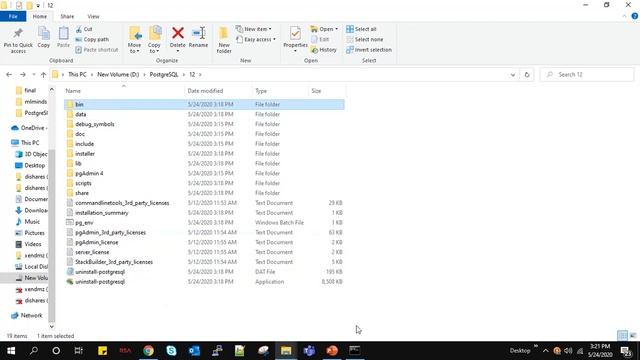Viewport: 640px width, 360px height.
Task: Go forward with navigation arrow
Action: coord(23,75)
